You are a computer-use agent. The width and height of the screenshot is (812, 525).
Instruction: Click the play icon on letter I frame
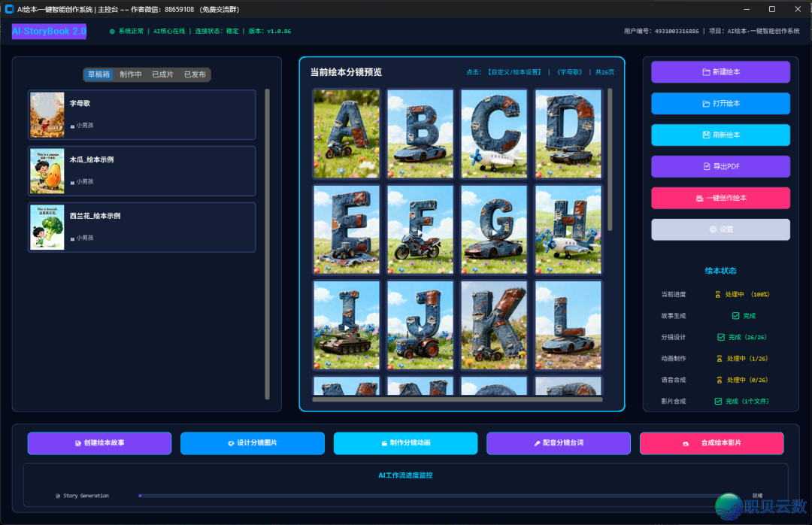[x=346, y=327]
